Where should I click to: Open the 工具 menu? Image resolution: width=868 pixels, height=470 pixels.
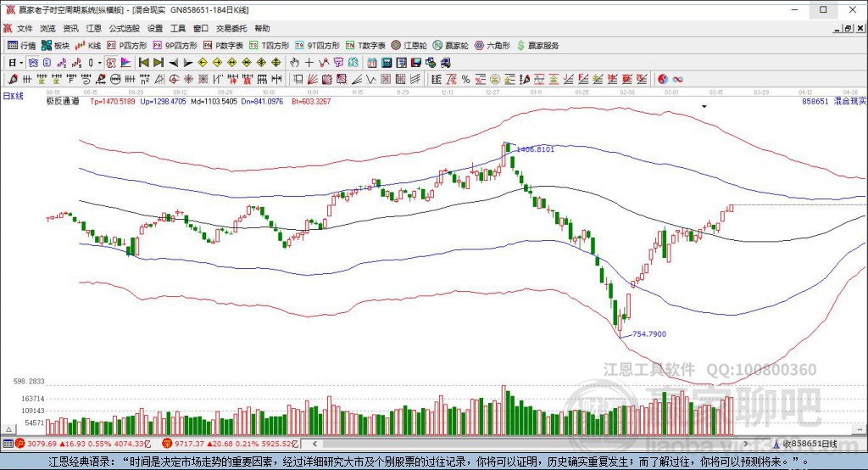coord(178,28)
